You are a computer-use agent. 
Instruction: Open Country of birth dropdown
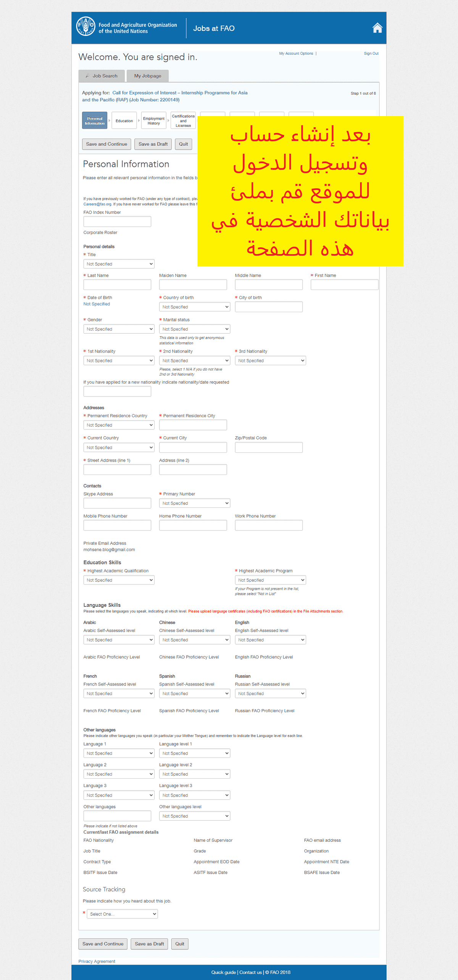pos(195,307)
